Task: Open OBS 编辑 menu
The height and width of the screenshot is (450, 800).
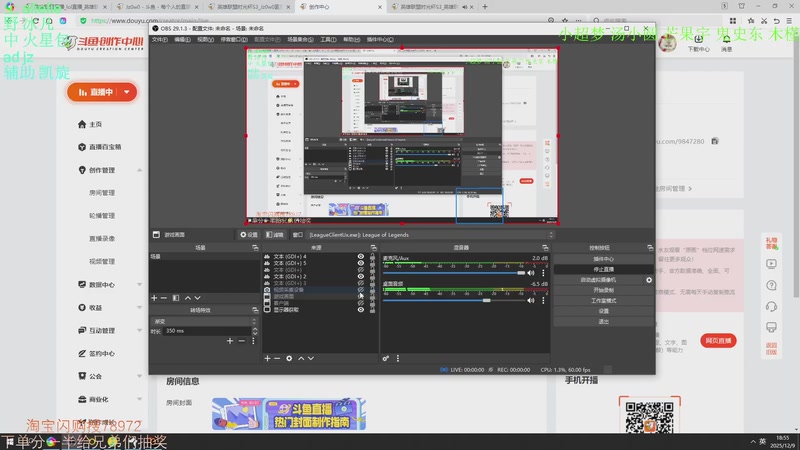Action: (x=182, y=39)
